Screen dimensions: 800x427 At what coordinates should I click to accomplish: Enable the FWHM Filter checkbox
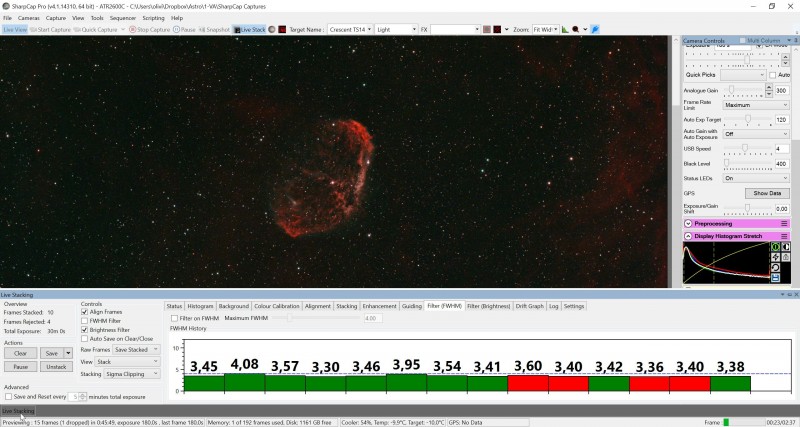coord(85,321)
